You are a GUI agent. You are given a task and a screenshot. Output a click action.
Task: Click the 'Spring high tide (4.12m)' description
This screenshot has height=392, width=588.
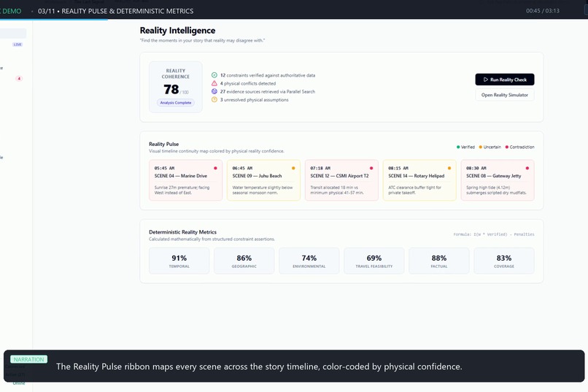pyautogui.click(x=496, y=190)
